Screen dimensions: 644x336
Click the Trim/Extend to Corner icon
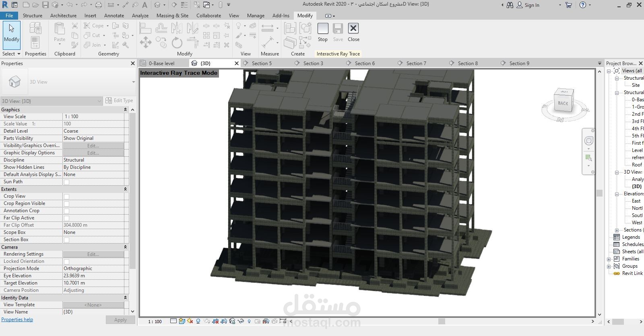click(193, 42)
